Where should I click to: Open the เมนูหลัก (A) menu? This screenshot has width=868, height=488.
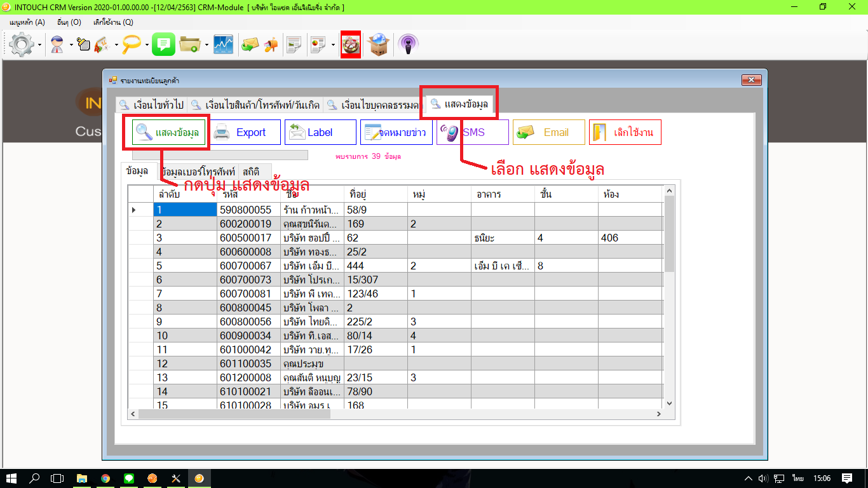27,22
